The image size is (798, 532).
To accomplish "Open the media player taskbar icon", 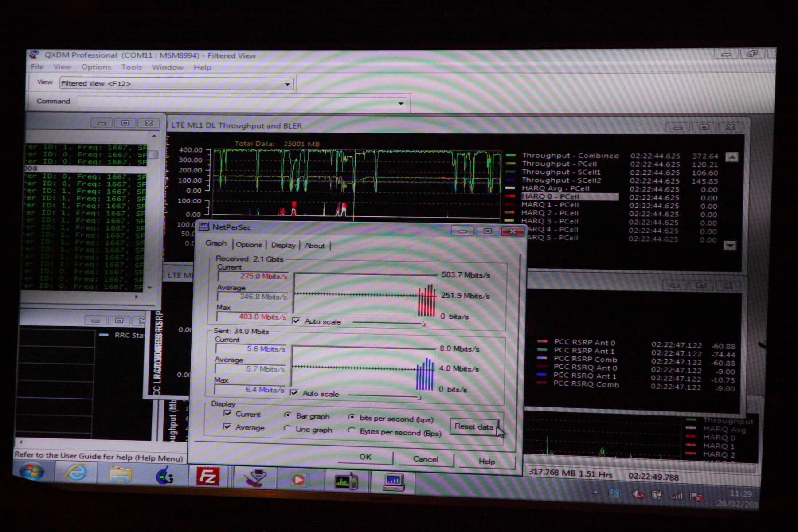I will click(x=298, y=480).
